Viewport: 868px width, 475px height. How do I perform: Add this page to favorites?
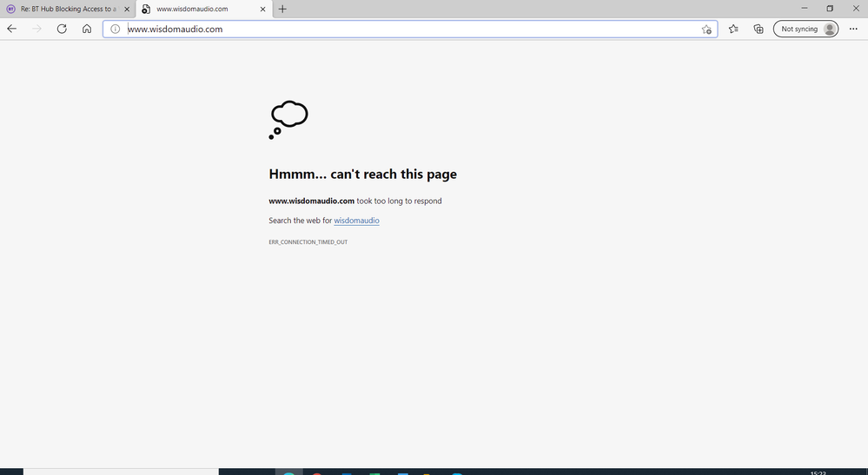[706, 30]
